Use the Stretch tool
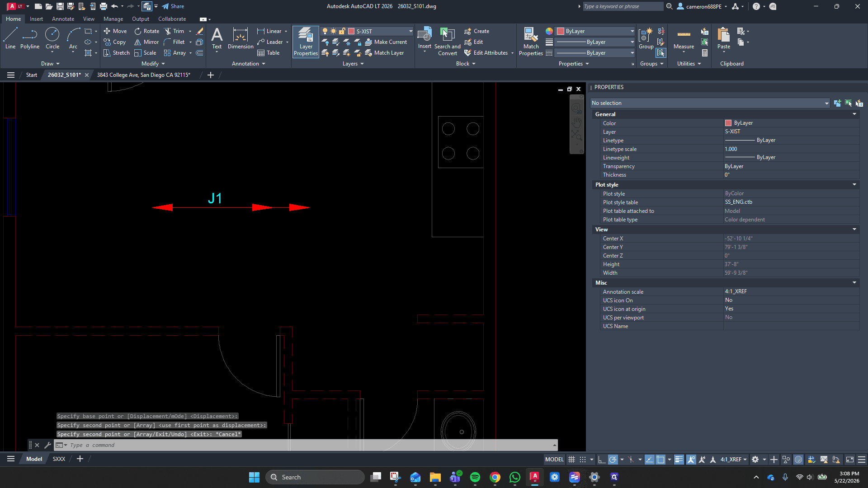The height and width of the screenshot is (488, 868). [x=116, y=53]
